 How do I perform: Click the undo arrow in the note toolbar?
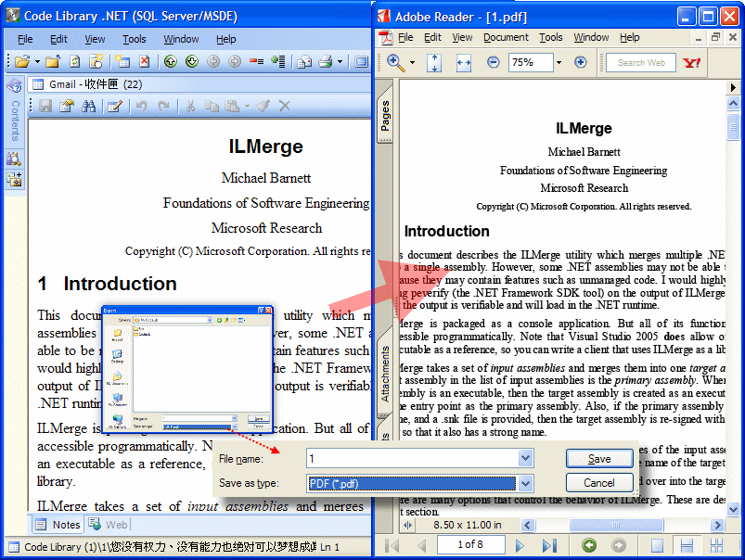[x=142, y=106]
